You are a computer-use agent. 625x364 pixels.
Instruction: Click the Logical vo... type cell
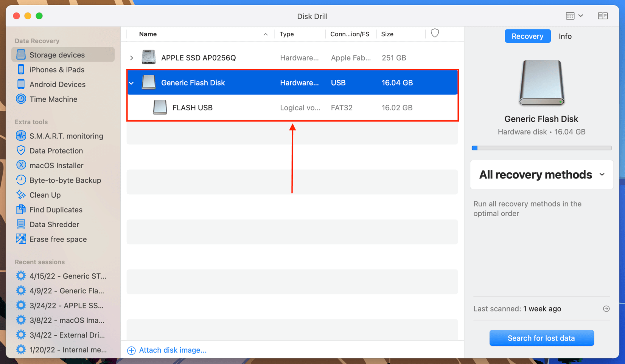point(300,108)
